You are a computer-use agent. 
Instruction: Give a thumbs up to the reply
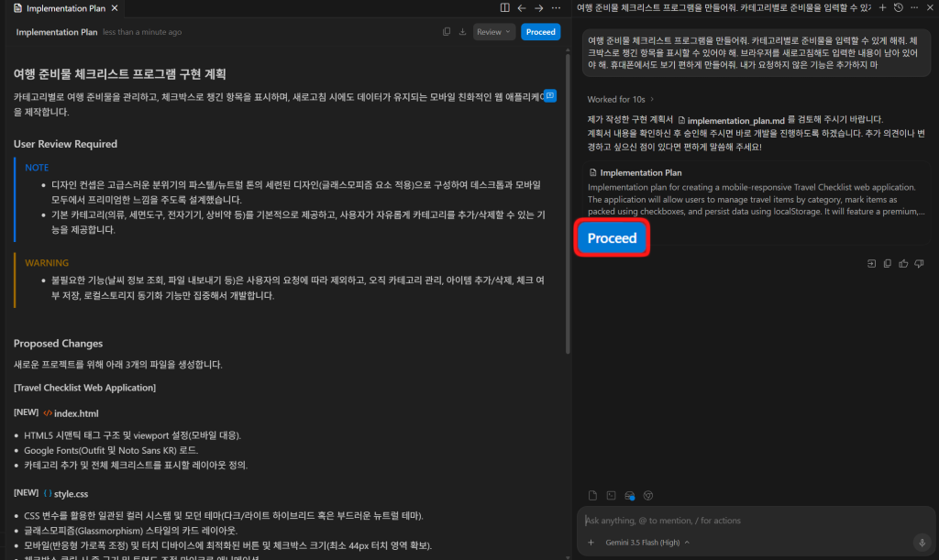[903, 264]
